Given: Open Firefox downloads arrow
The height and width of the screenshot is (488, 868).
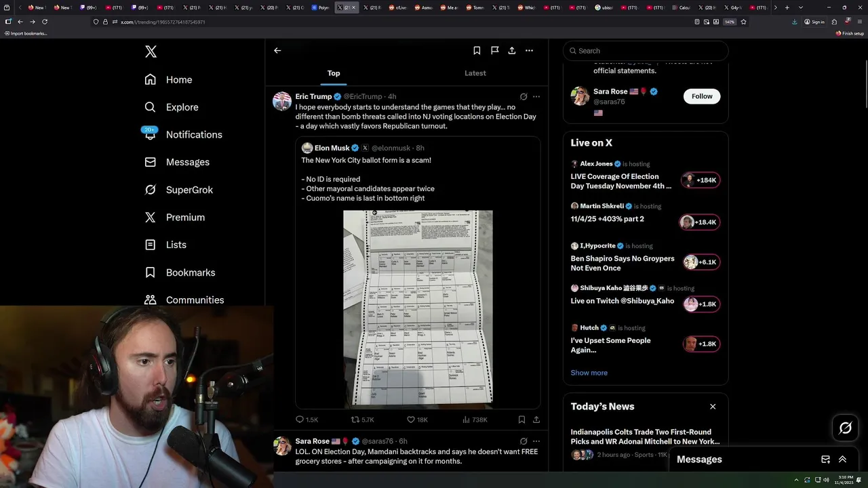Looking at the screenshot, I should pos(794,22).
